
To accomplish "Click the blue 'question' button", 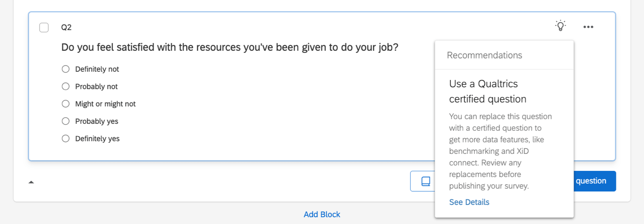I will (x=592, y=181).
